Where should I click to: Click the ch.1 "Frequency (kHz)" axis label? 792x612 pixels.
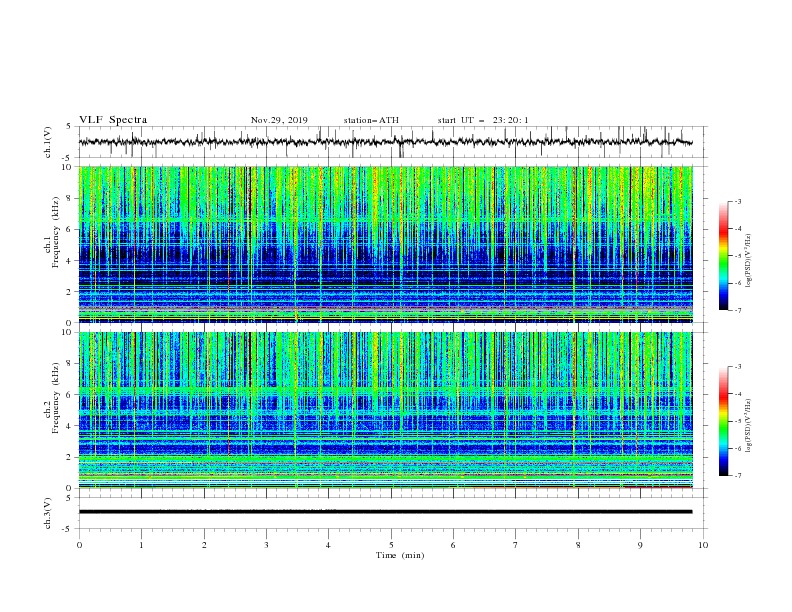(x=56, y=231)
